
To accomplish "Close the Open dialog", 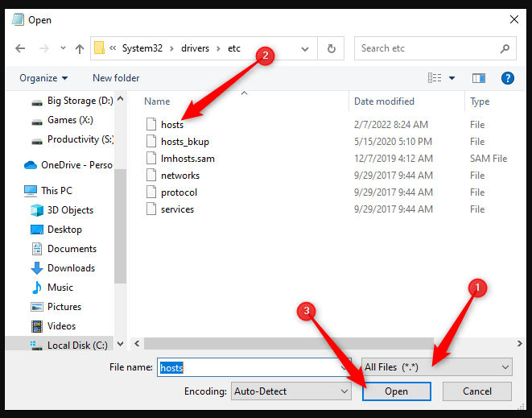I will [x=514, y=19].
